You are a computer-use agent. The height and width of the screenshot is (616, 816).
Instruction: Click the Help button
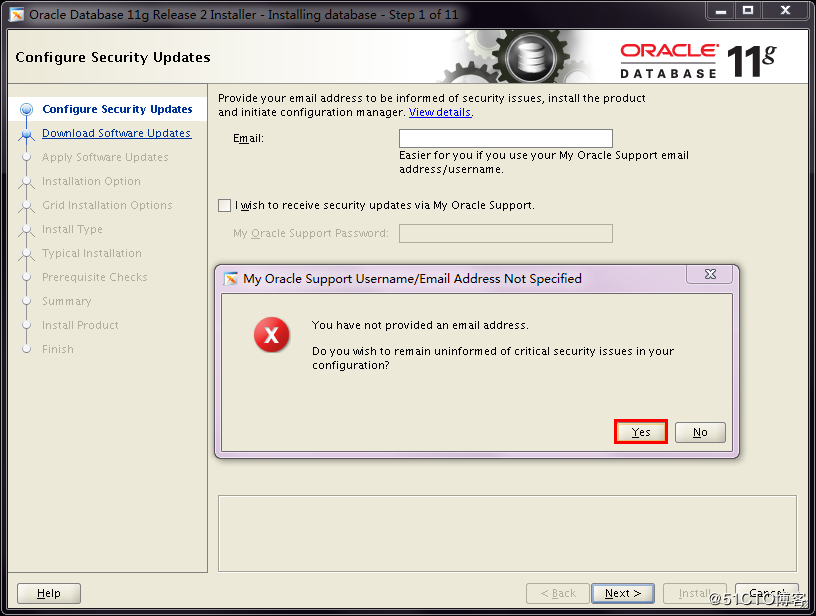point(49,593)
